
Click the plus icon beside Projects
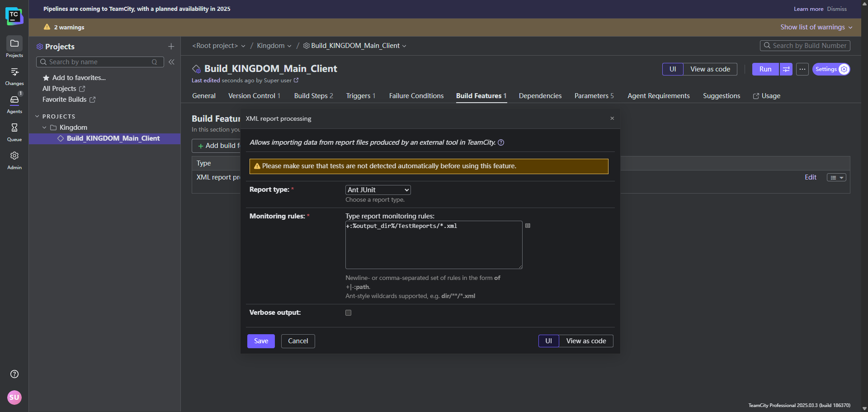[171, 47]
